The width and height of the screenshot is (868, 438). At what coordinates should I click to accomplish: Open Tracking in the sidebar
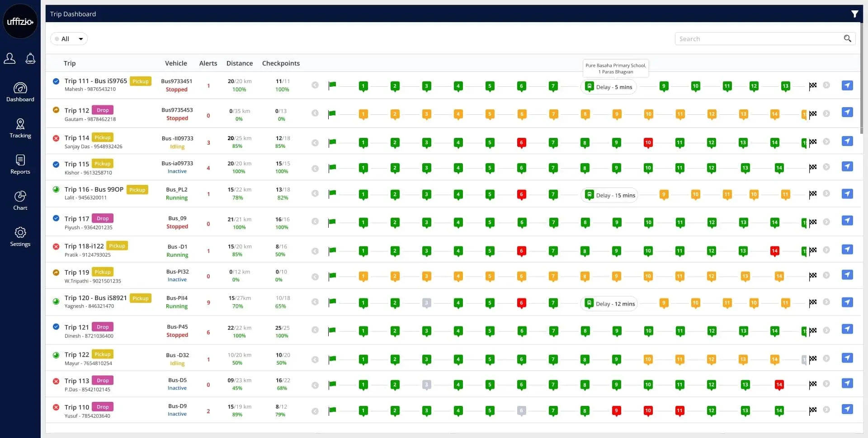pos(20,128)
